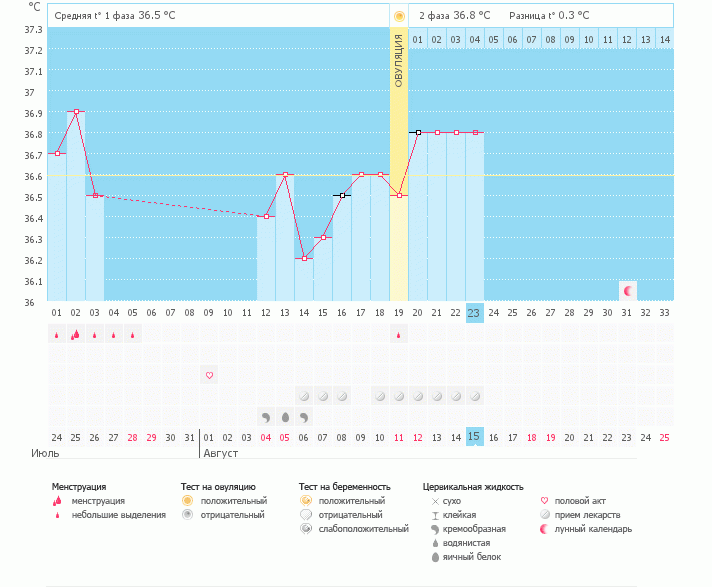Screen dimensions: 712x587
Task: Click the creamy cervical fluid icon on day 12
Action: point(266,416)
